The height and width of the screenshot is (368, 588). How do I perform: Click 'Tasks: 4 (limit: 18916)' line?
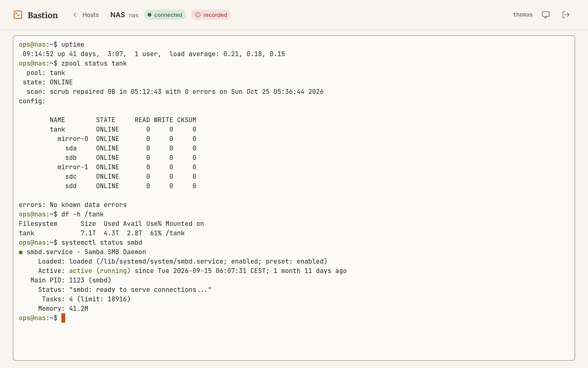[86, 299]
